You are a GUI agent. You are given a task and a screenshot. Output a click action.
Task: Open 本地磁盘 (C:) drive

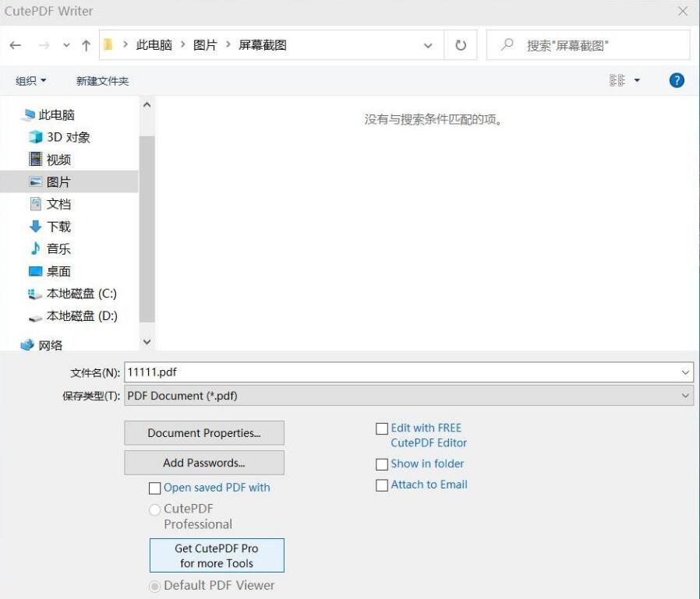click(72, 294)
